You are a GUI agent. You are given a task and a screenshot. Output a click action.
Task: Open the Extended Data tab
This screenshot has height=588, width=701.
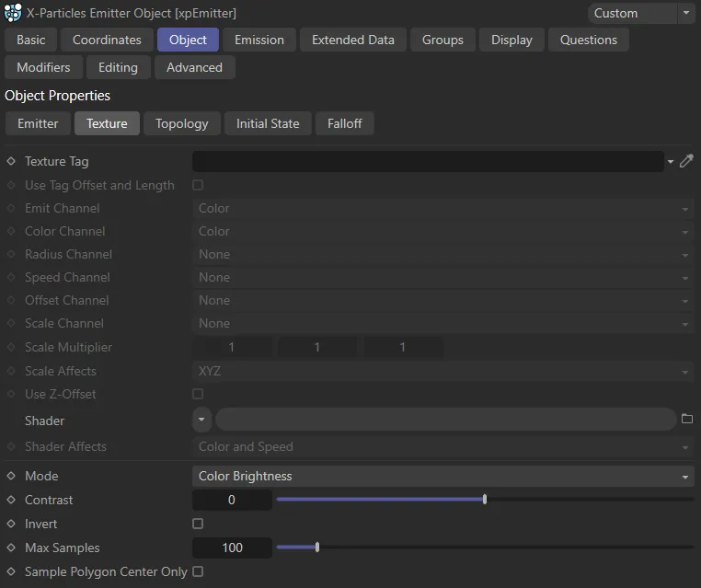[353, 40]
